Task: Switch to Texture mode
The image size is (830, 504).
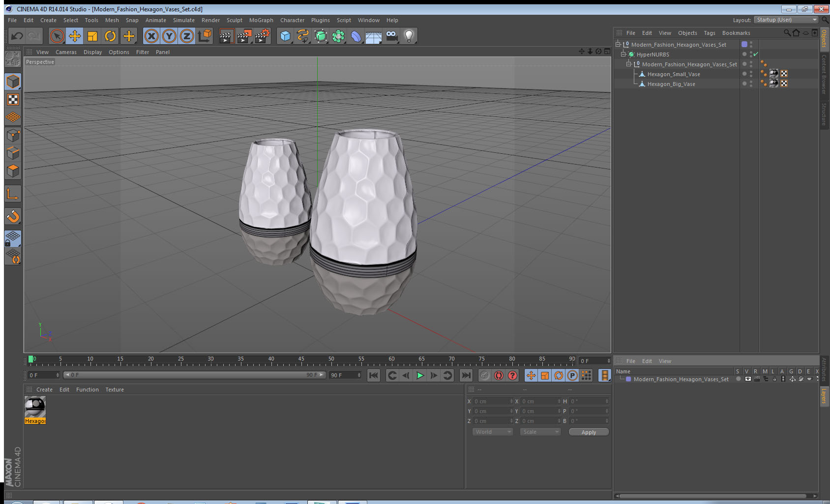Action: click(x=13, y=100)
